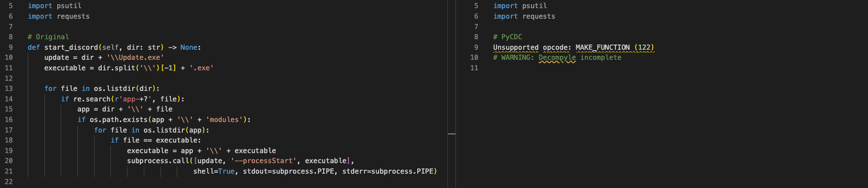Click line number 14 in left pane
The width and height of the screenshot is (868, 188).
(x=9, y=99)
